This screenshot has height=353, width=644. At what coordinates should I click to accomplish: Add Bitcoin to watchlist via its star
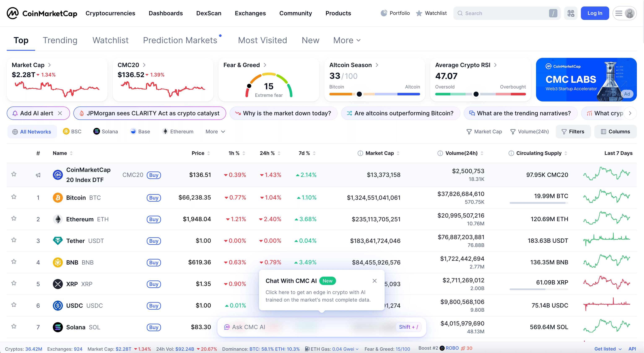click(14, 197)
